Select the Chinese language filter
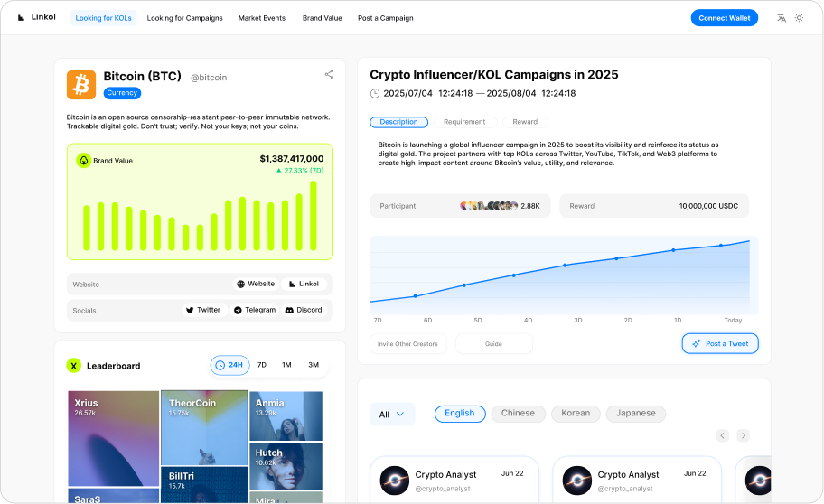Screen dimensions: 824x504 point(518,414)
